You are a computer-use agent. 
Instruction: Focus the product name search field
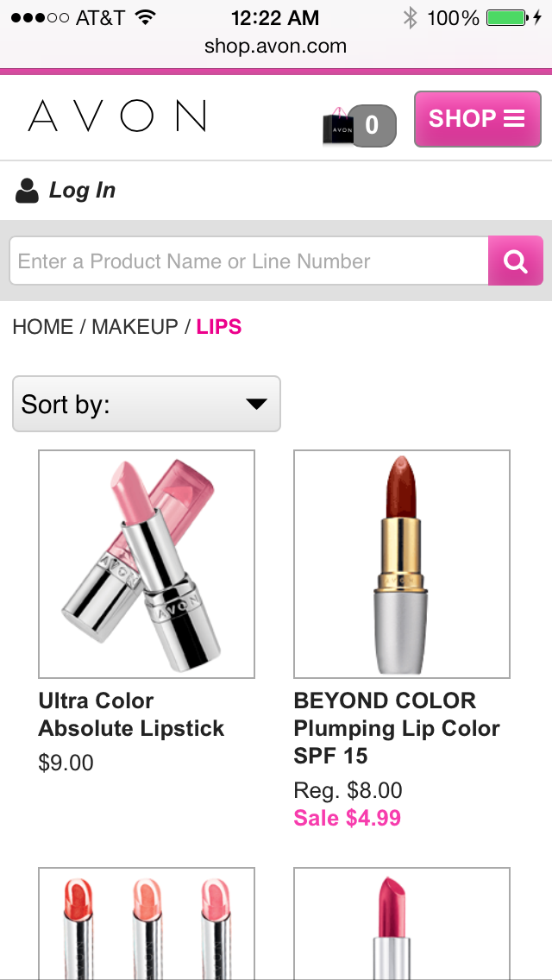coord(248,261)
